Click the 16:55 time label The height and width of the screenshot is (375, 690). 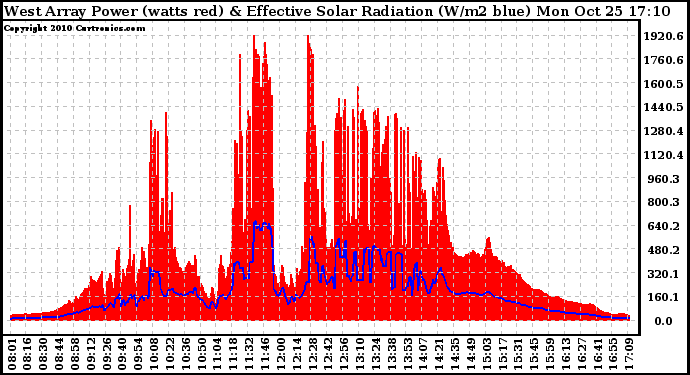(x=614, y=354)
